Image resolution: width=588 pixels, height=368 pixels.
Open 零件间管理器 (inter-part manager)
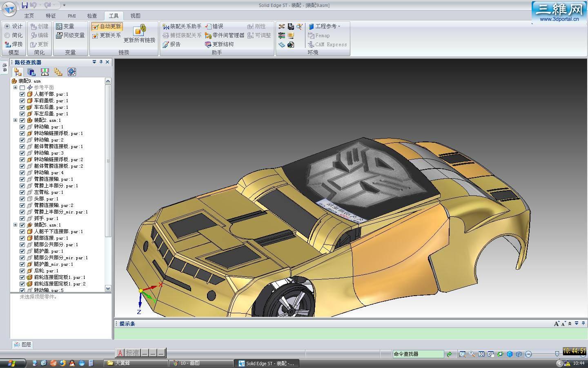point(224,35)
